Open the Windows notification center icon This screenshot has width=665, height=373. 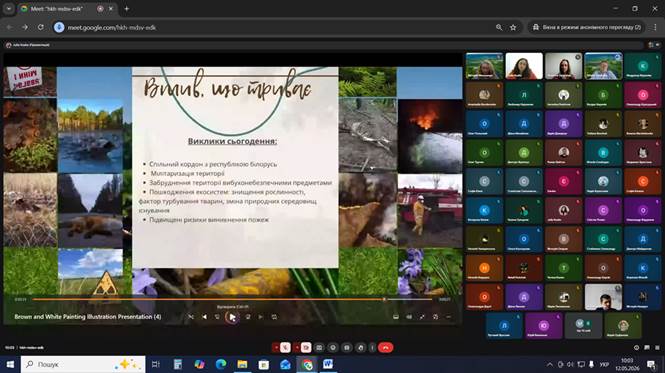click(651, 365)
